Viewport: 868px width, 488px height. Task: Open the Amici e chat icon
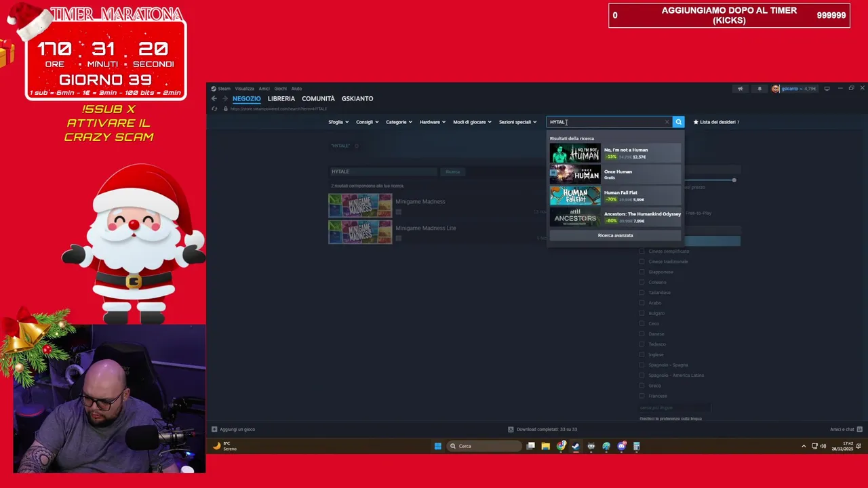coord(859,429)
